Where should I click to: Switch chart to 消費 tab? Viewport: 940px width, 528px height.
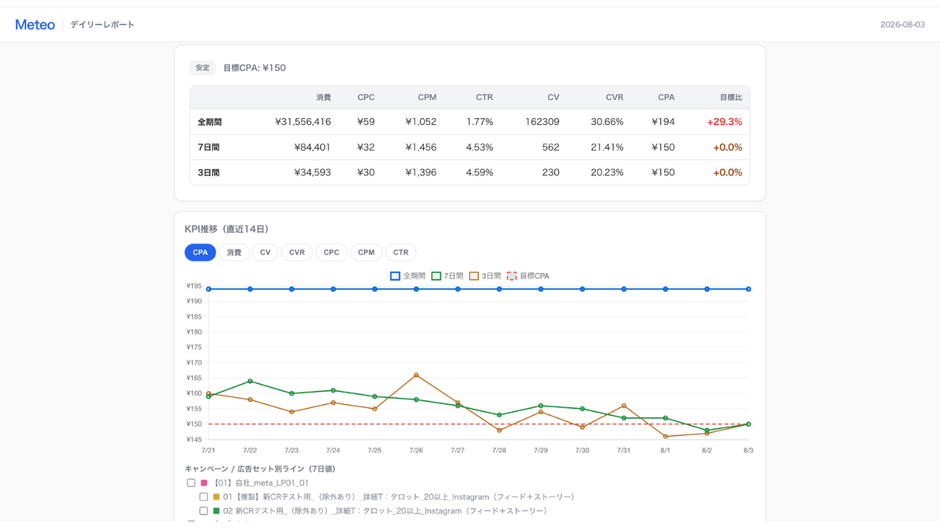tap(234, 252)
